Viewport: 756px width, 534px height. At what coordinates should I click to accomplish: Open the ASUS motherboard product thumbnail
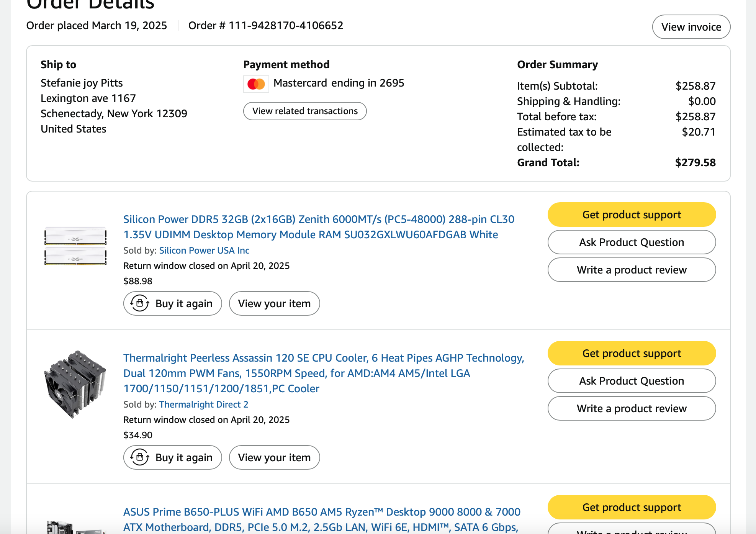[75, 527]
